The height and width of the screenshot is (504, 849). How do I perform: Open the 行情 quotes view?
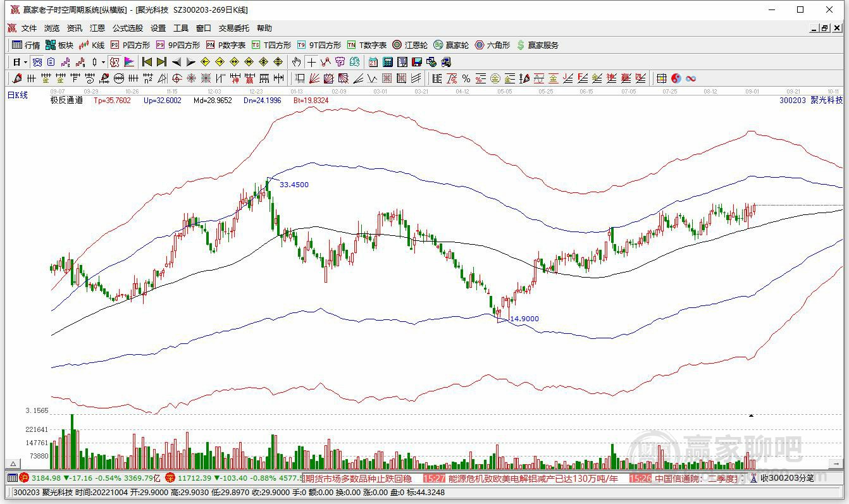(26, 45)
